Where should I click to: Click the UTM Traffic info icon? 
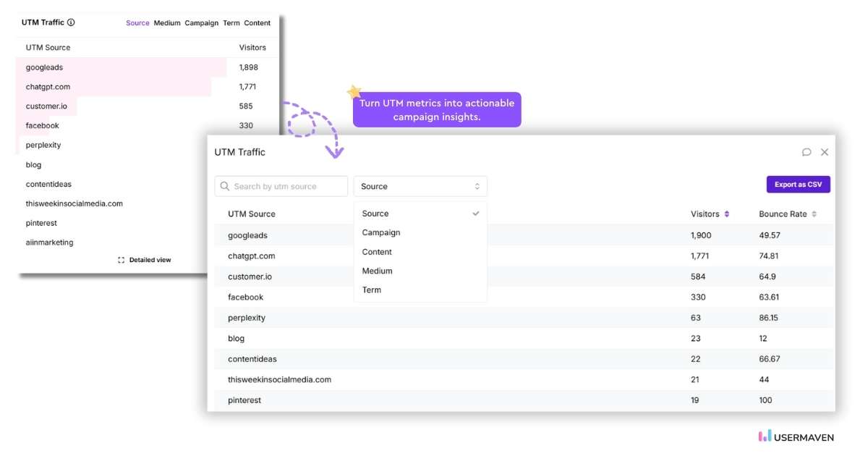pos(71,22)
